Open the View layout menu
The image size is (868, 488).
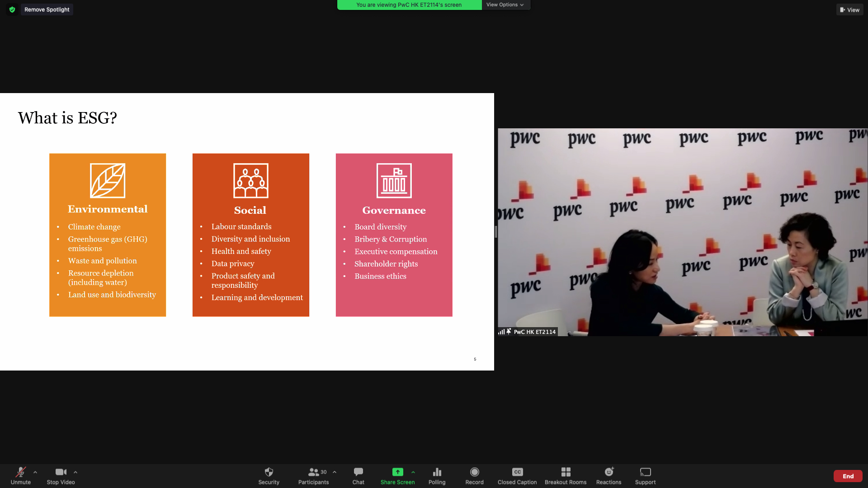pos(849,10)
